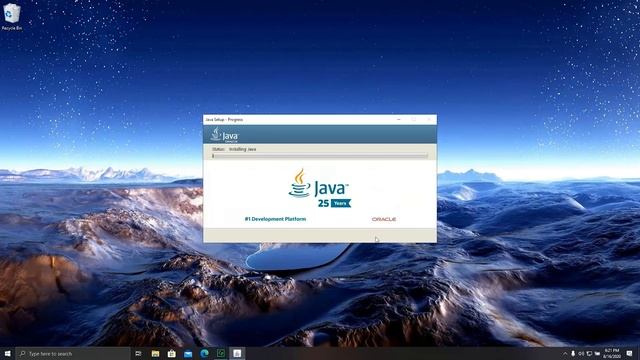
Task: Open Task View from the taskbar
Action: point(138,353)
